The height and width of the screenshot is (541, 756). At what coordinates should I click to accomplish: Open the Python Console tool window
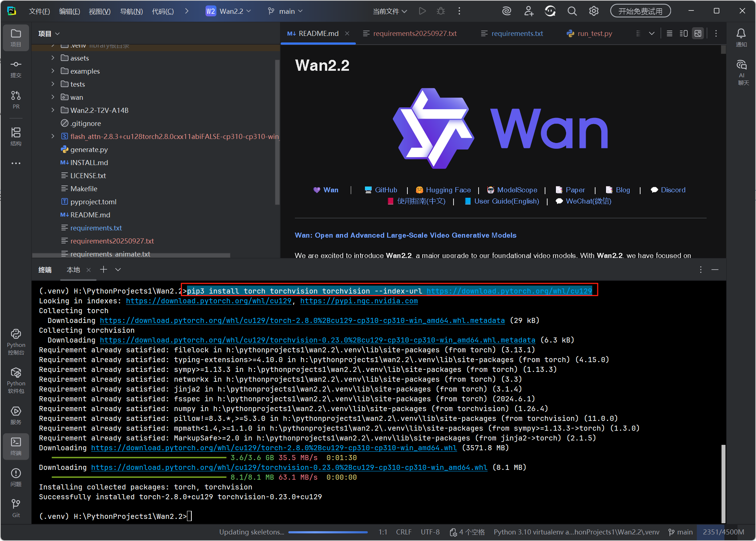(x=16, y=342)
